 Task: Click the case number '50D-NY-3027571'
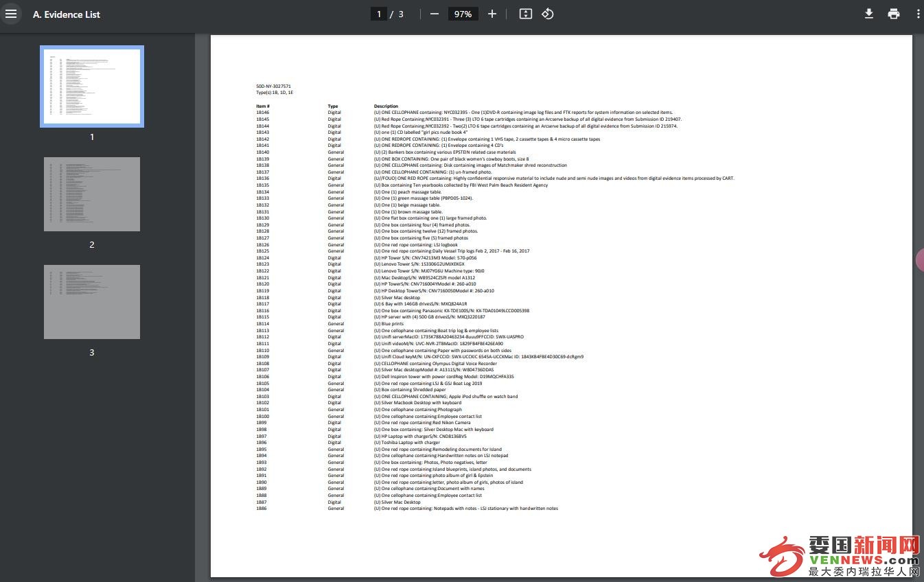[273, 86]
